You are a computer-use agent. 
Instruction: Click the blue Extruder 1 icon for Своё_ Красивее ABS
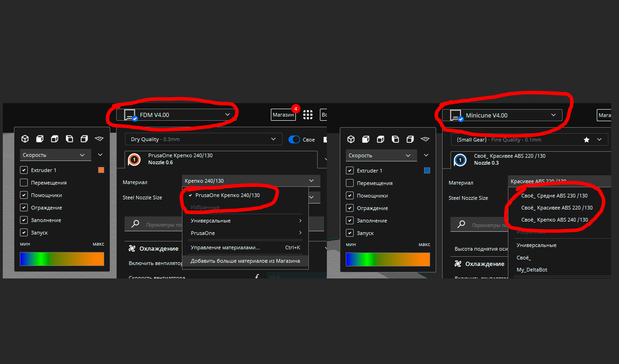(460, 160)
